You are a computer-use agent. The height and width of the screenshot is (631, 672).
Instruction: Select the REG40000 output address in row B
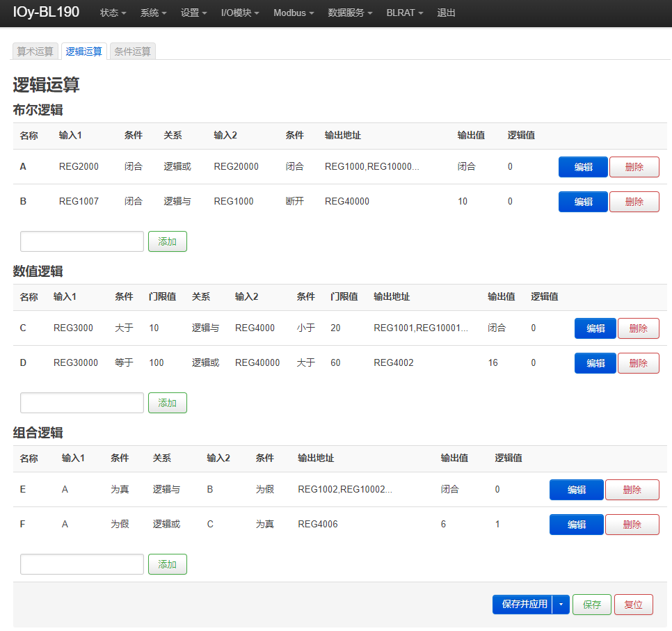point(346,201)
